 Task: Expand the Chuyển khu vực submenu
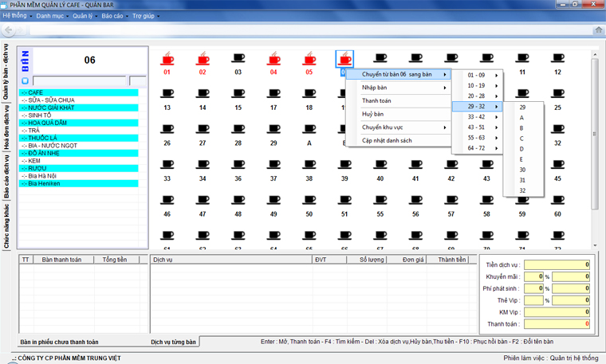[398, 127]
